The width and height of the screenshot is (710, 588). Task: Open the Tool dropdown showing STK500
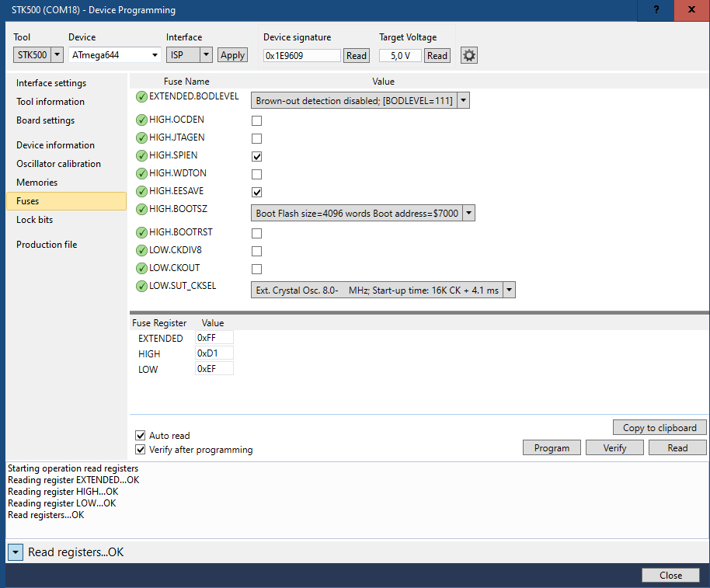pyautogui.click(x=38, y=55)
